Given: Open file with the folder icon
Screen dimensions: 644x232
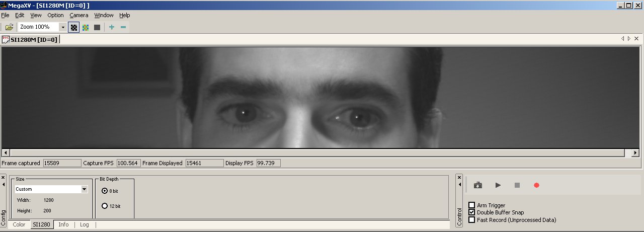Looking at the screenshot, I should (x=9, y=27).
